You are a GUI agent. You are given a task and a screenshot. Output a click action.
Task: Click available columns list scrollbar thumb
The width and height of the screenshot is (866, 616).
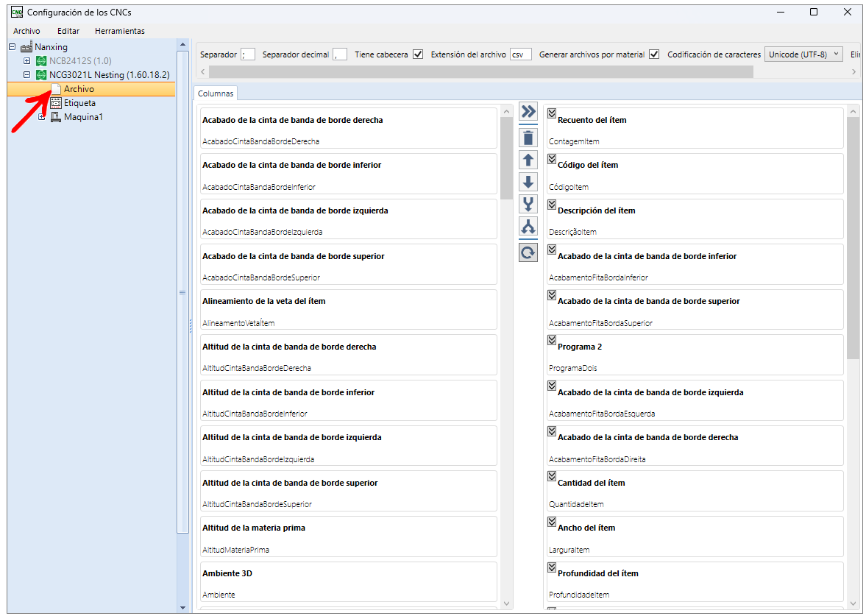(x=506, y=158)
